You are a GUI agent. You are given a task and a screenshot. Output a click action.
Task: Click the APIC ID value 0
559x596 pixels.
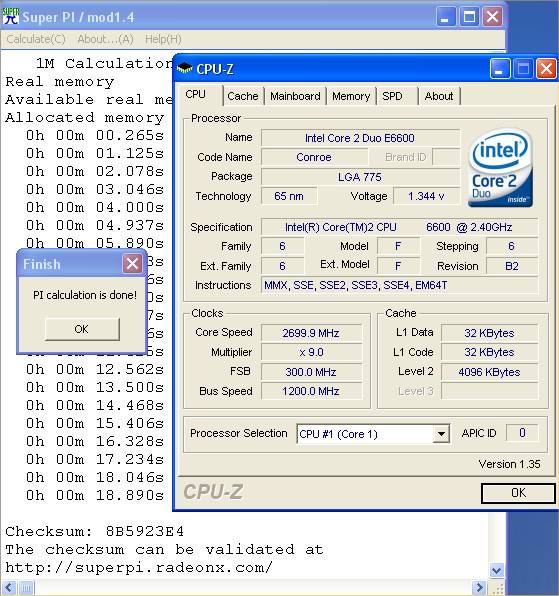tap(522, 433)
